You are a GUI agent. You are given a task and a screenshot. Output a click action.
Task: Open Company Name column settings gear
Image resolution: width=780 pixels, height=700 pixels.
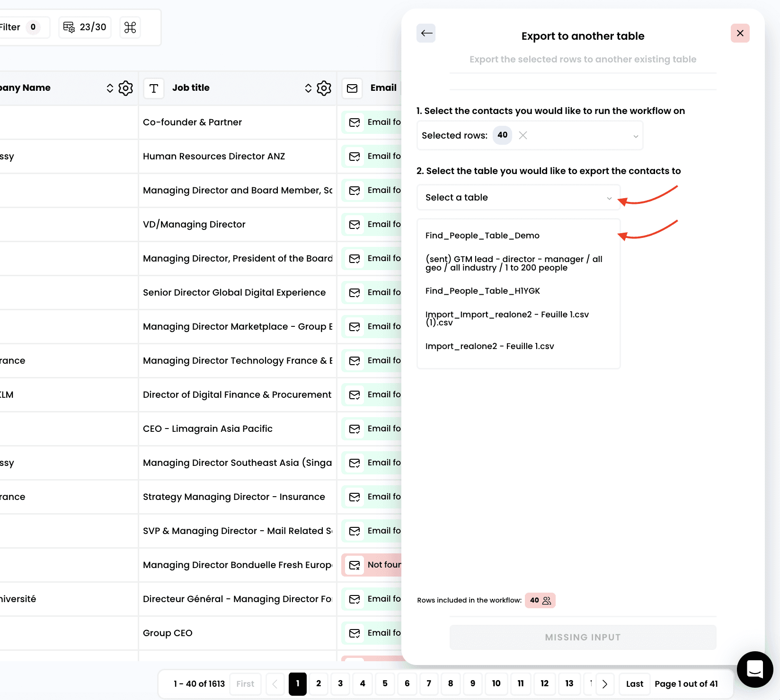click(x=126, y=88)
